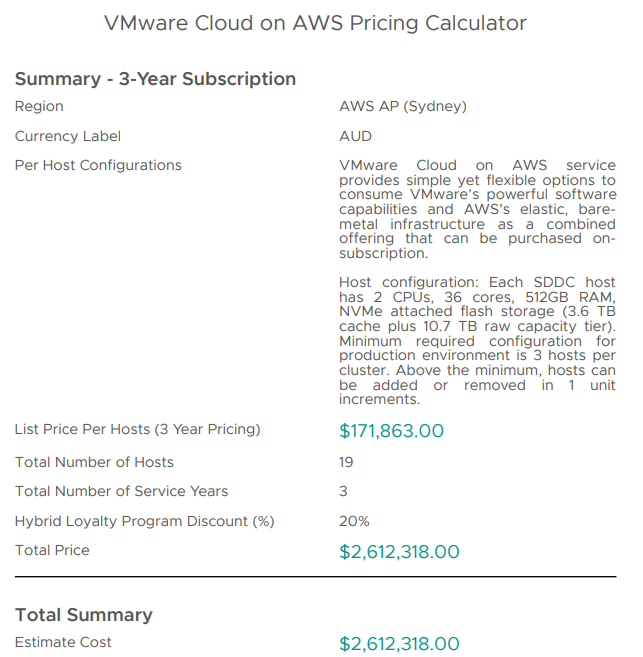The image size is (643, 657).
Task: Click the Currency Label field name
Action: tap(67, 136)
